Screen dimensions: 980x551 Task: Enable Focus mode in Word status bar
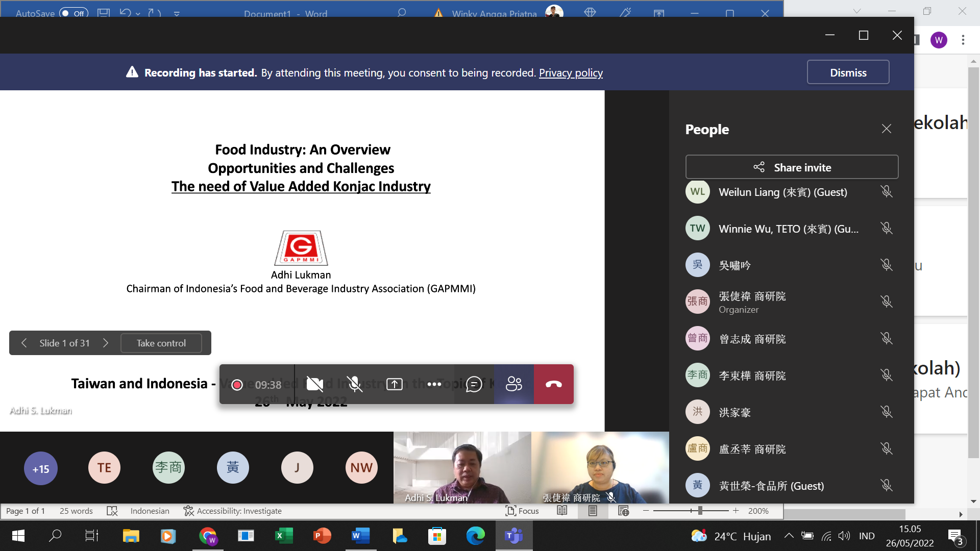tap(522, 511)
